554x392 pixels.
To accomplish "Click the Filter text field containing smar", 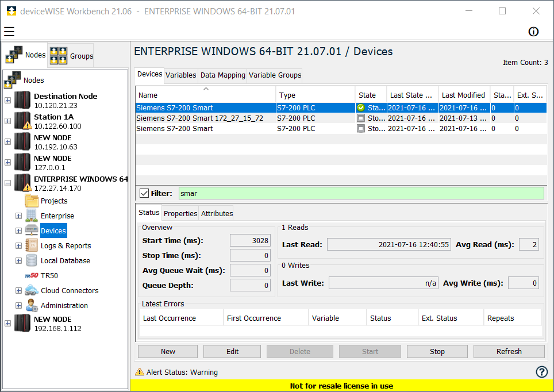I will (x=361, y=193).
